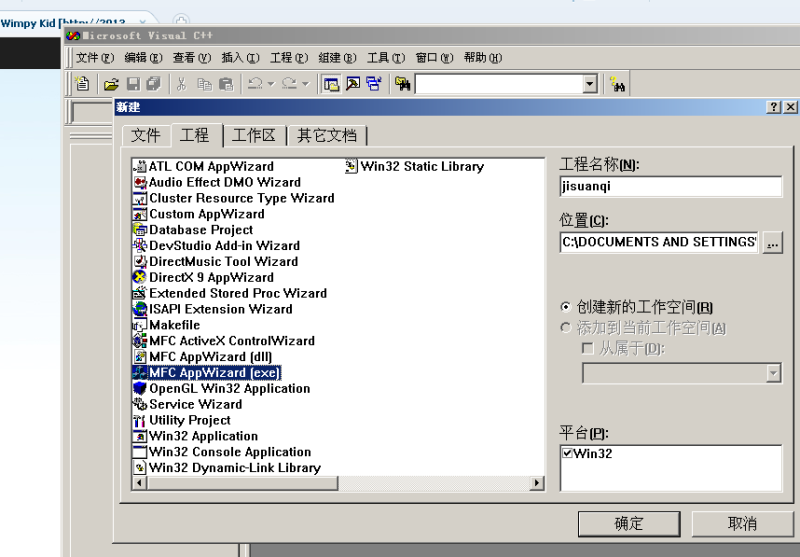This screenshot has width=800, height=557.
Task: Select the Audio Effect DMO Wizard icon
Action: pos(139,182)
